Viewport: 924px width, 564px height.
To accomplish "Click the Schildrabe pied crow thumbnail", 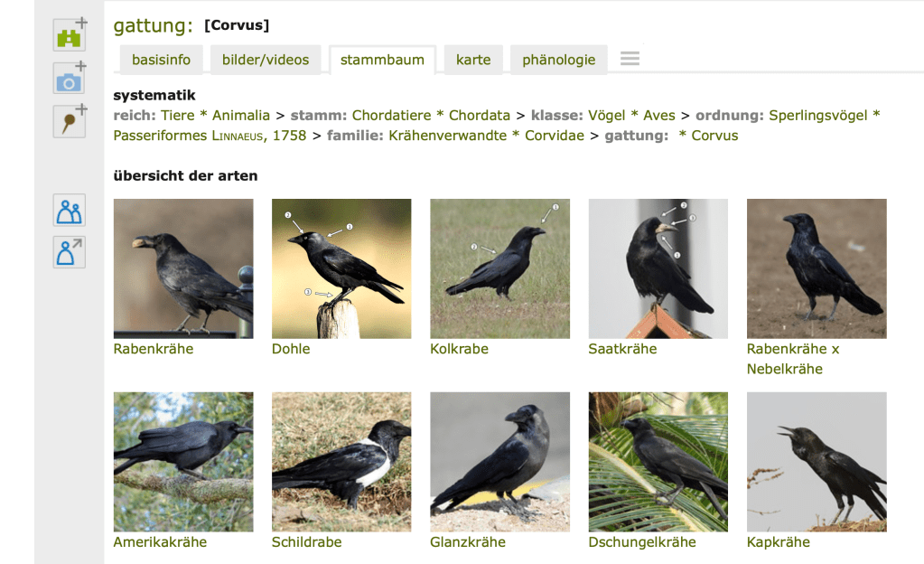I will coord(341,462).
